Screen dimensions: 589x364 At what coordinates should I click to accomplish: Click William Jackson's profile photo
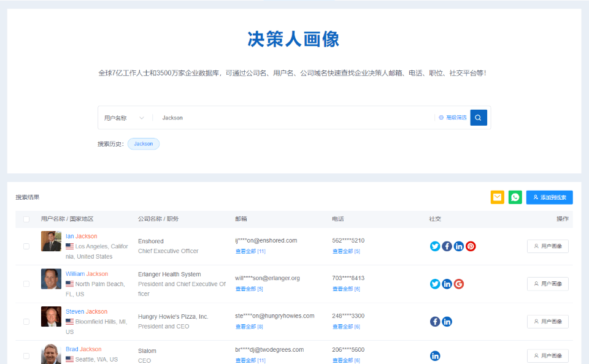point(51,279)
